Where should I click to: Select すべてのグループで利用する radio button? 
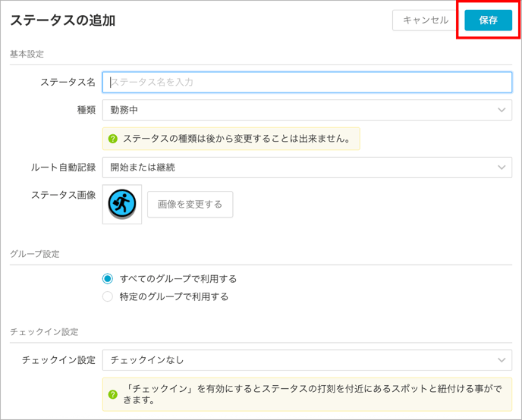point(108,279)
